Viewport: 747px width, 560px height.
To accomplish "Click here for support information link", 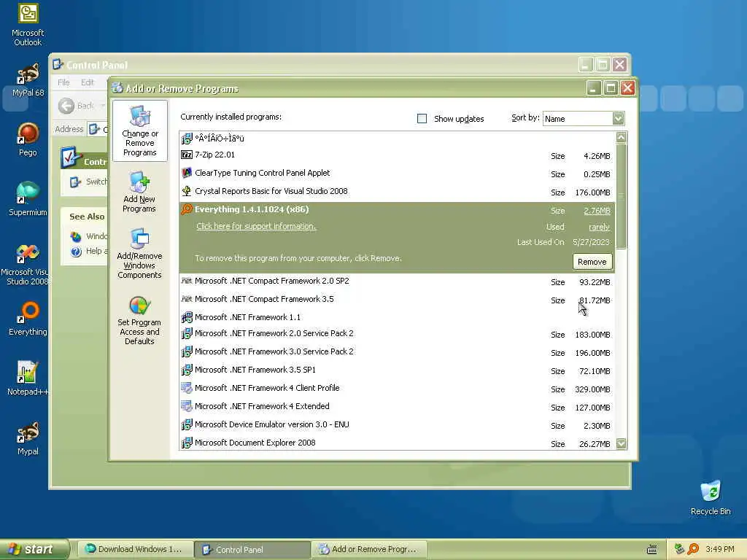I will pos(256,226).
